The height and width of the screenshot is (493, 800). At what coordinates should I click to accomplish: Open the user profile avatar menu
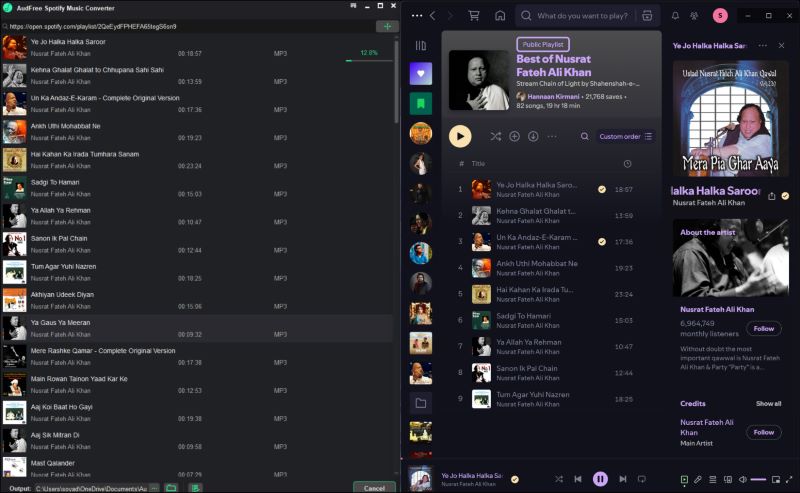[x=720, y=16]
